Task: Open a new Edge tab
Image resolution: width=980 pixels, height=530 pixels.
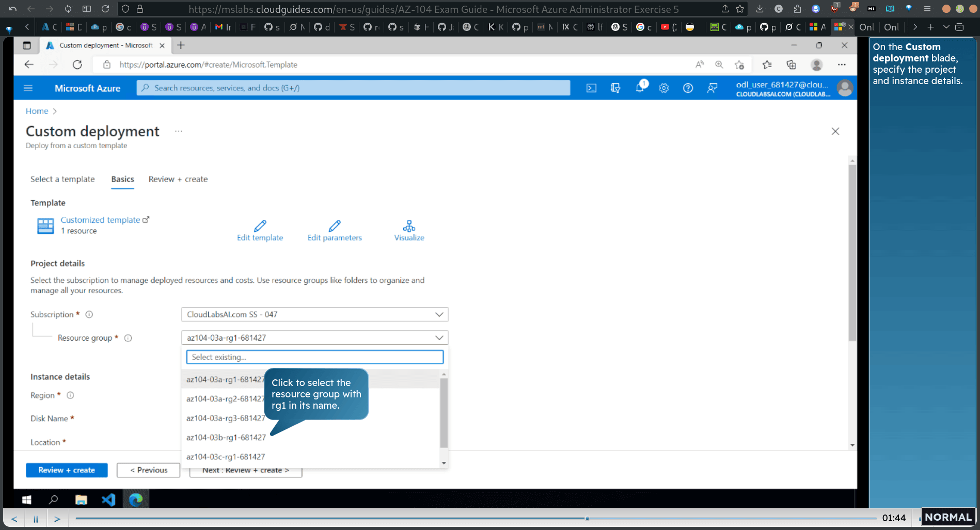Action: (x=181, y=45)
